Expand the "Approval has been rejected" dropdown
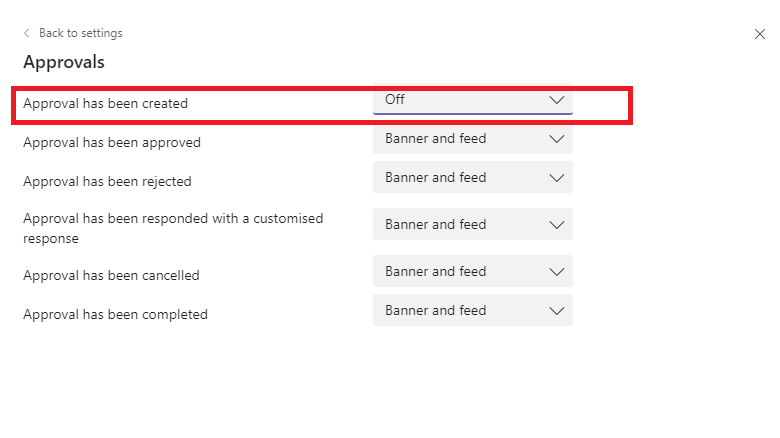Image resolution: width=780 pixels, height=438 pixels. coord(472,178)
